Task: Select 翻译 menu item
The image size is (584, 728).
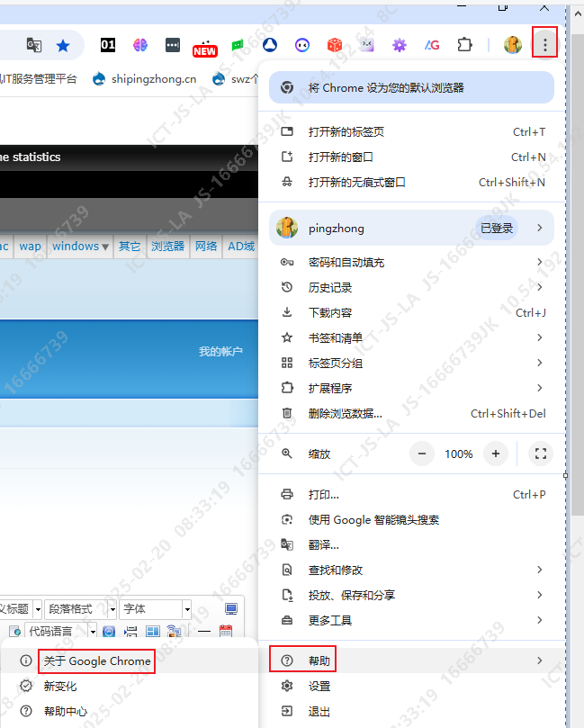Action: pyautogui.click(x=411, y=544)
